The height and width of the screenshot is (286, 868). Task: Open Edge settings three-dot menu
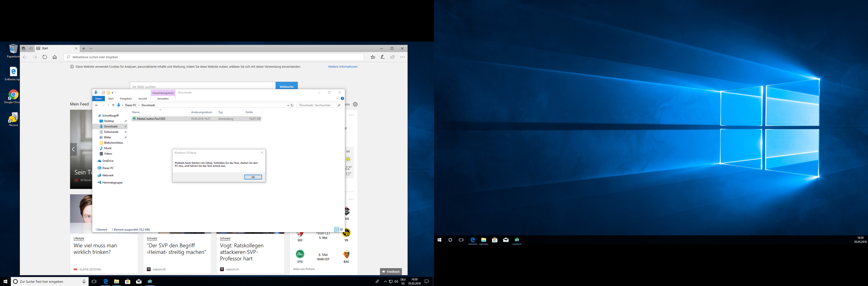click(x=402, y=57)
